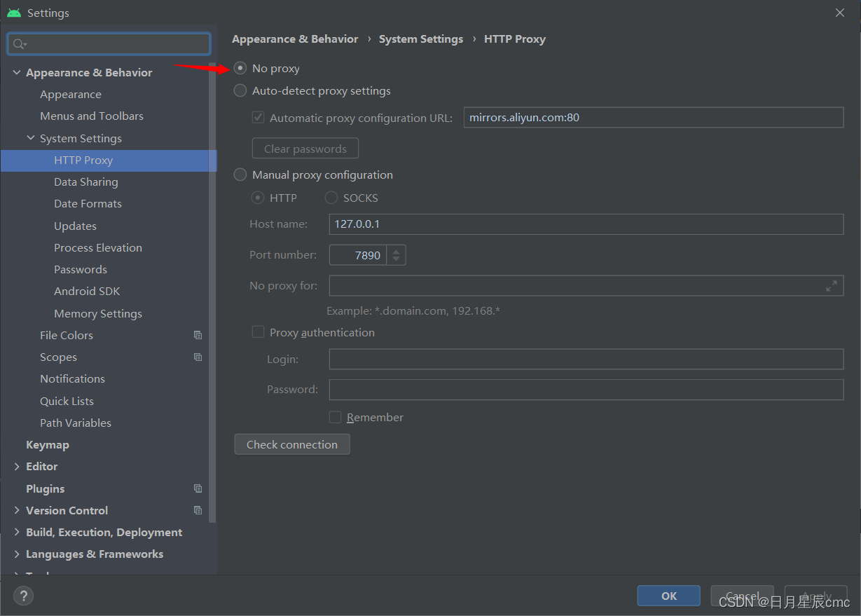Image resolution: width=861 pixels, height=616 pixels.
Task: Confirm settings with the OK button
Action: (x=669, y=596)
